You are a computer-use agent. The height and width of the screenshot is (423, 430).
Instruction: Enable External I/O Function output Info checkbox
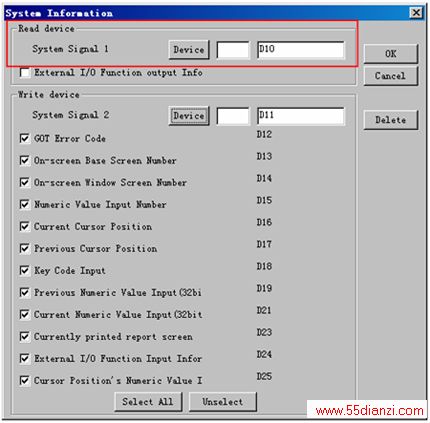point(25,72)
